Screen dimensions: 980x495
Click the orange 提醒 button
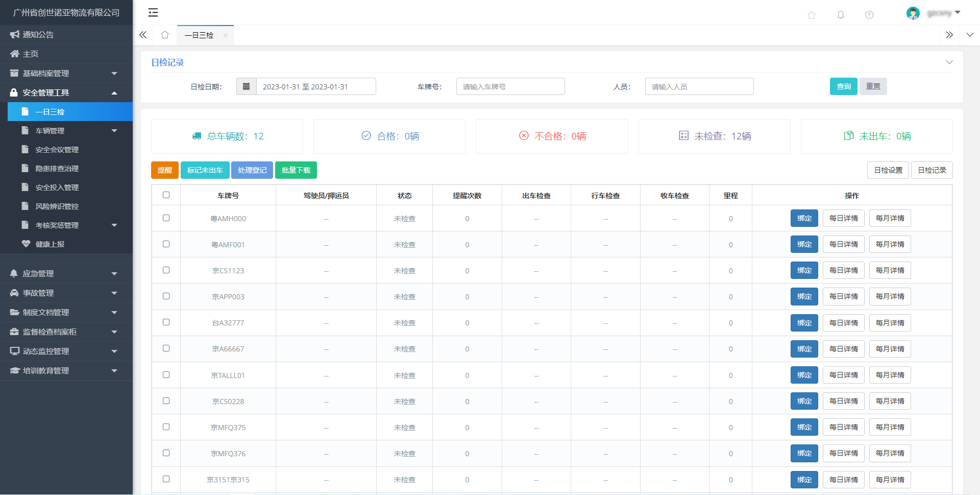[x=164, y=170]
